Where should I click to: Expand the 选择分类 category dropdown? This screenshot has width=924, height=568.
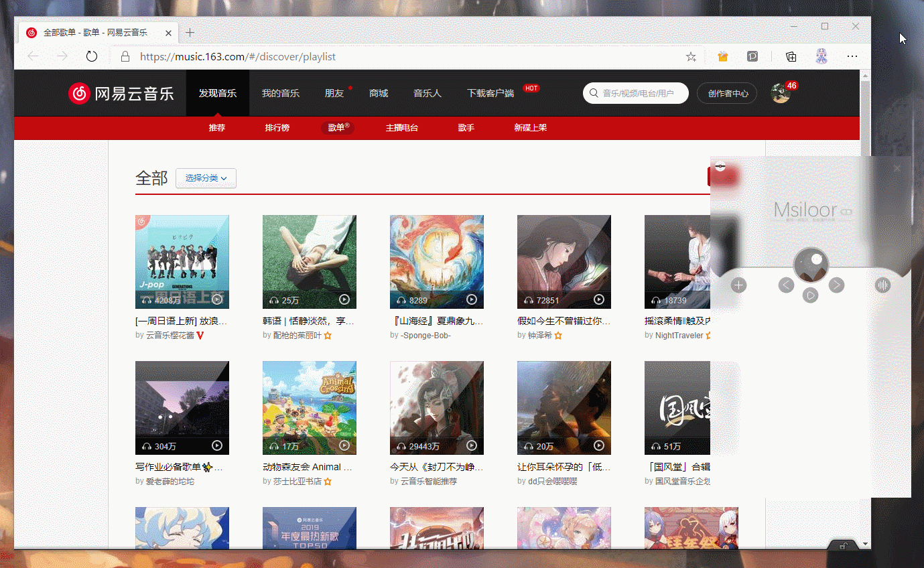coord(206,178)
